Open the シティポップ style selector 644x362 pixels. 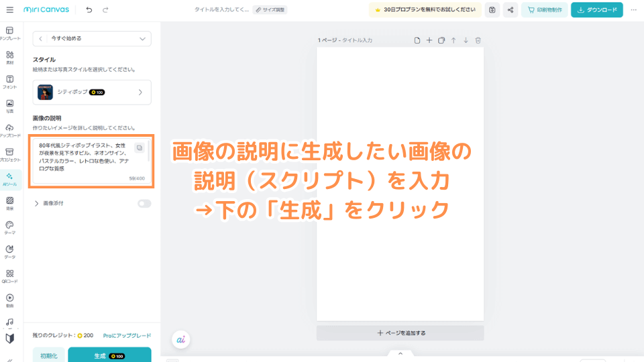pyautogui.click(x=92, y=92)
